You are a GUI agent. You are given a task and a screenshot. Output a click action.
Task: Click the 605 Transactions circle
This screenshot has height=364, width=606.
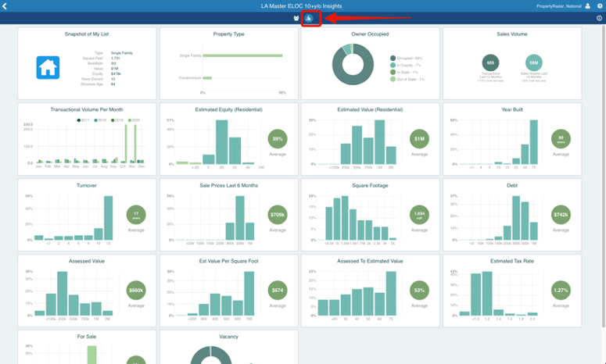pyautogui.click(x=490, y=62)
